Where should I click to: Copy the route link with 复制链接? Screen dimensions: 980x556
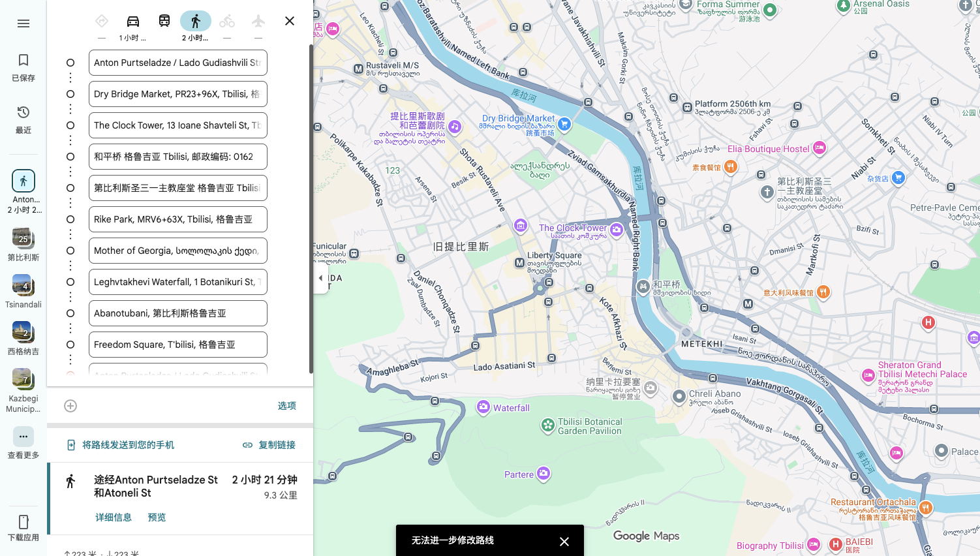269,445
